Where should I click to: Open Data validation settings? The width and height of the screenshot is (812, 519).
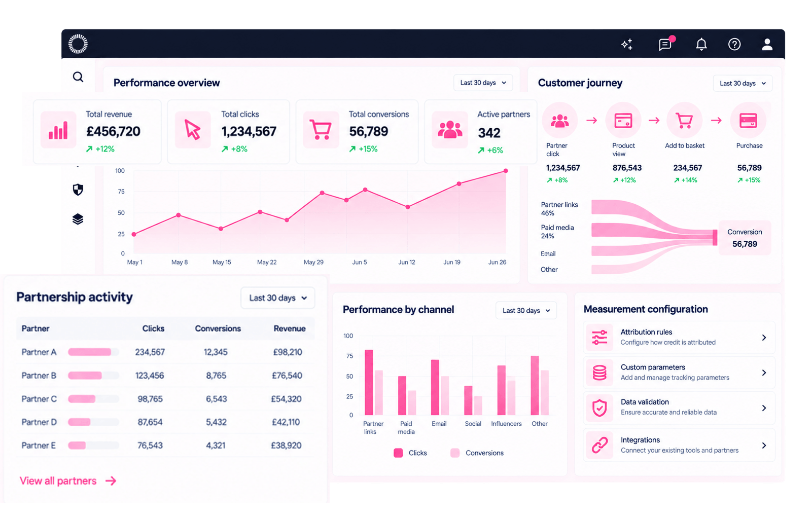pyautogui.click(x=679, y=407)
